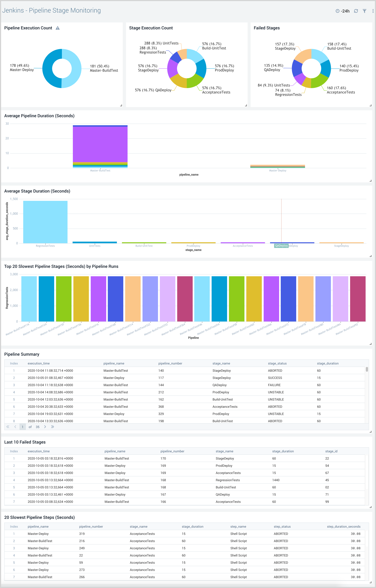This screenshot has width=376, height=588.
Task: Go to previous page in Pipeline Summary
Action: tap(15, 427)
